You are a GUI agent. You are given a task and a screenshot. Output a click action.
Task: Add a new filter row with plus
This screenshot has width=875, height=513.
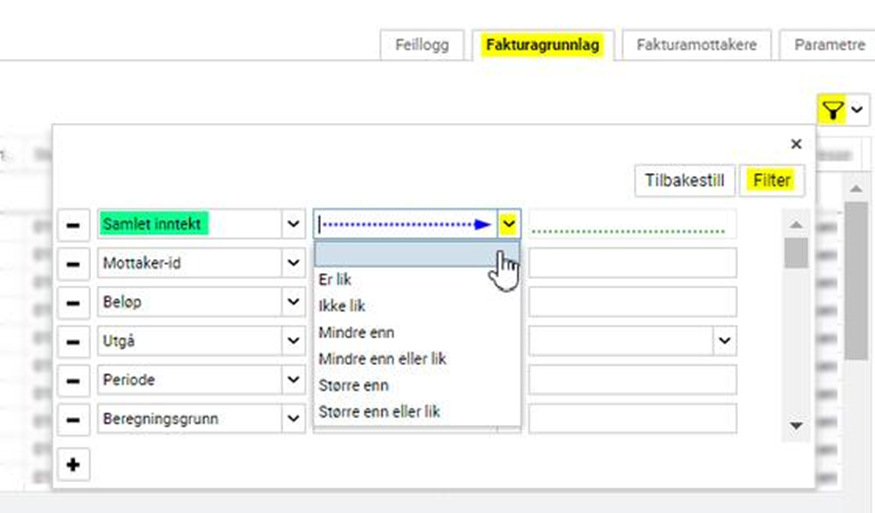point(73,465)
